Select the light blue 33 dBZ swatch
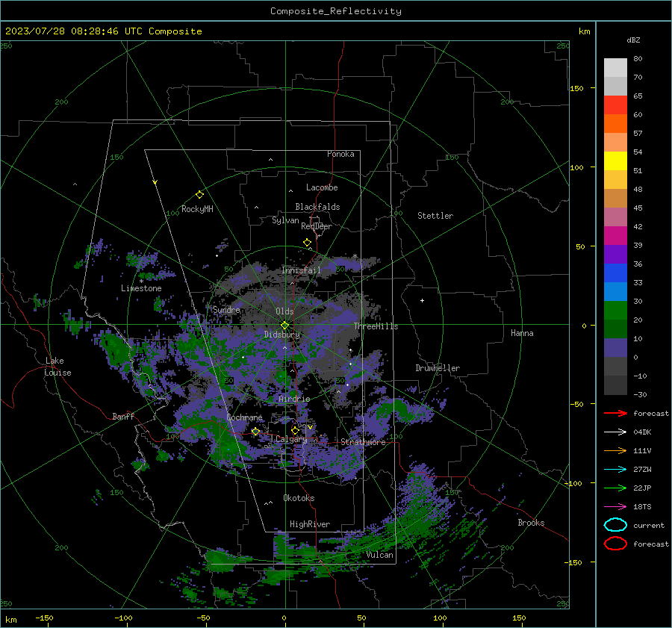This screenshot has height=628, width=672. click(x=615, y=291)
